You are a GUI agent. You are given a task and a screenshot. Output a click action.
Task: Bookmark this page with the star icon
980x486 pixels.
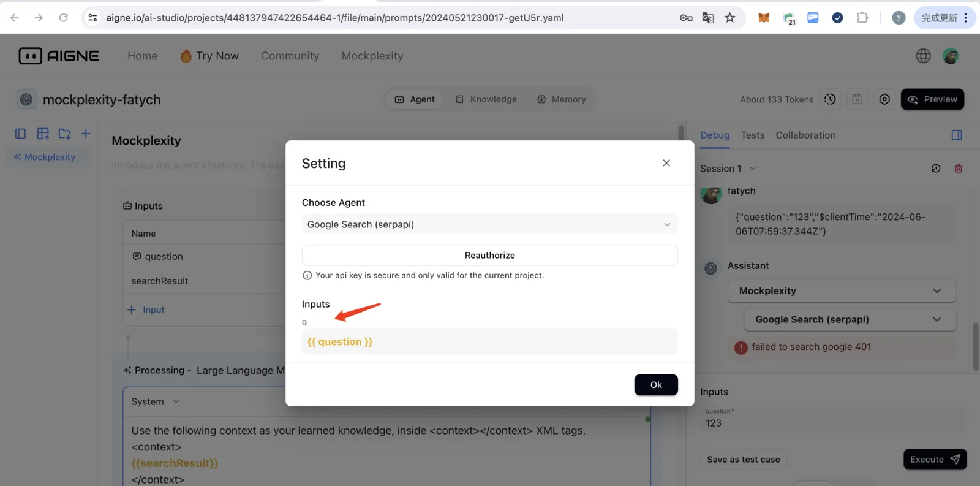729,18
